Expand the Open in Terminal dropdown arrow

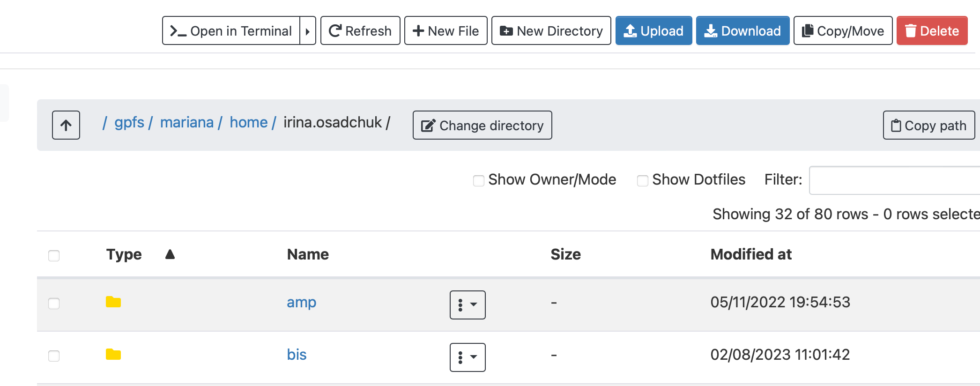(x=308, y=31)
